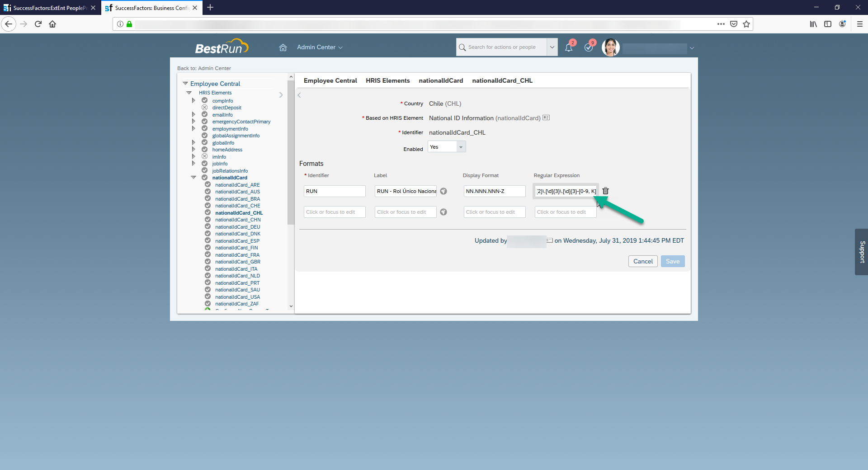868x470 pixels.
Task: Expand the homeAddress tree node
Action: (x=193, y=150)
